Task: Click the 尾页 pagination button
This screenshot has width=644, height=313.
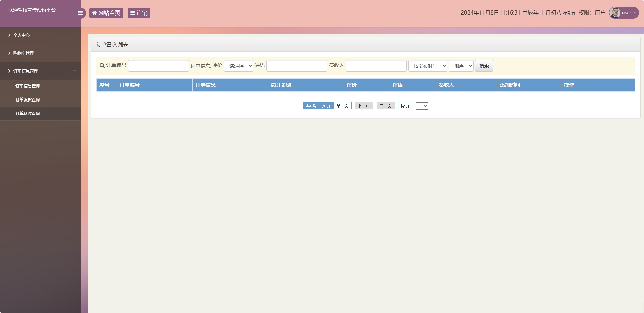Action: coord(405,106)
